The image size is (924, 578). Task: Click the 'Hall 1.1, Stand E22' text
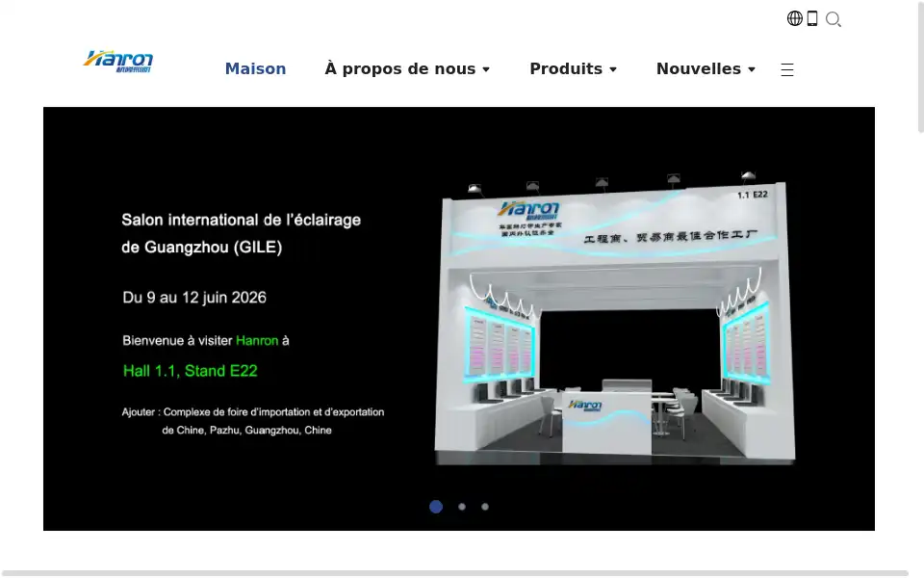click(x=191, y=371)
